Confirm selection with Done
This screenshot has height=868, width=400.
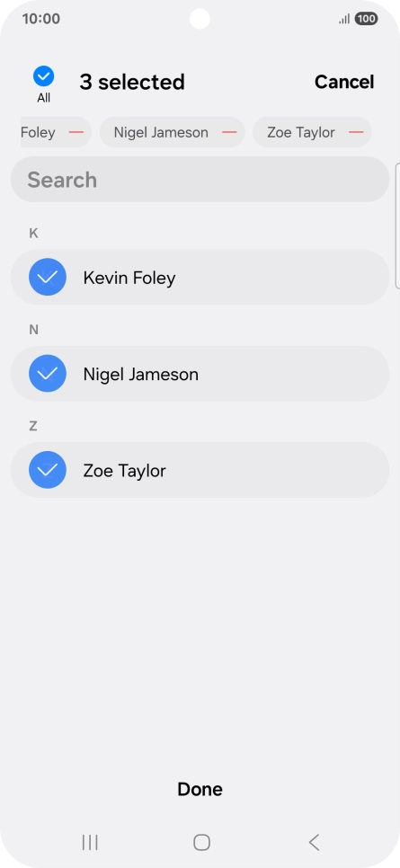coord(200,789)
